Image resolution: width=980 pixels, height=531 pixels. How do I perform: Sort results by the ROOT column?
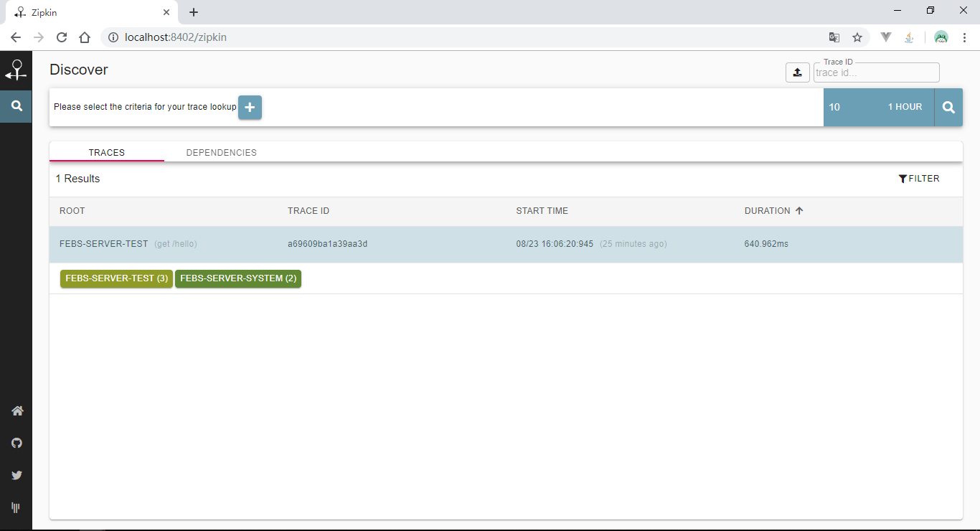point(72,211)
